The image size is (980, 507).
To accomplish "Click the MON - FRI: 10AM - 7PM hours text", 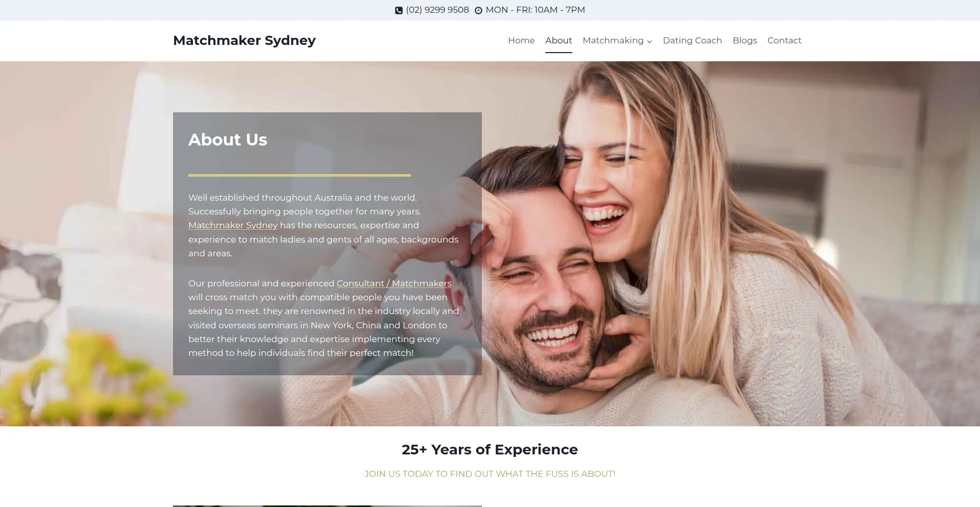I will click(x=535, y=10).
